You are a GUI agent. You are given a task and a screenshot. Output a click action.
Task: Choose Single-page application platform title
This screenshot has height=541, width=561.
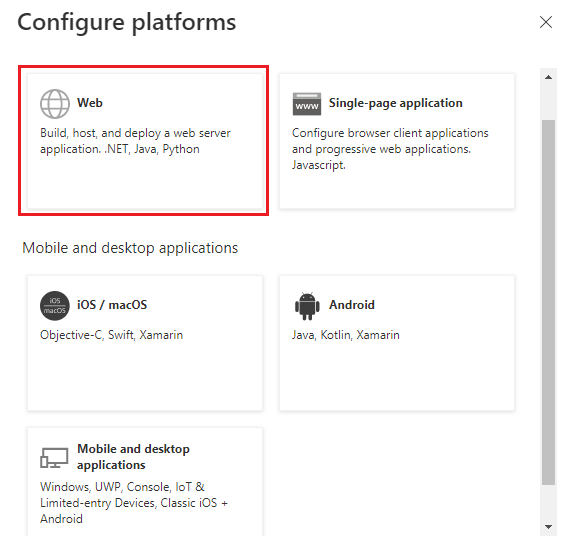[x=396, y=103]
